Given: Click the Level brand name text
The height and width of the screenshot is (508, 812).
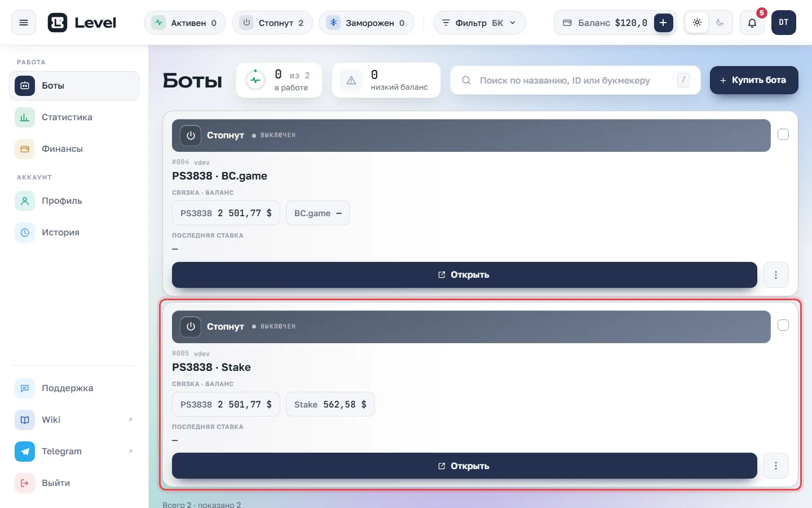Looking at the screenshot, I should point(95,23).
